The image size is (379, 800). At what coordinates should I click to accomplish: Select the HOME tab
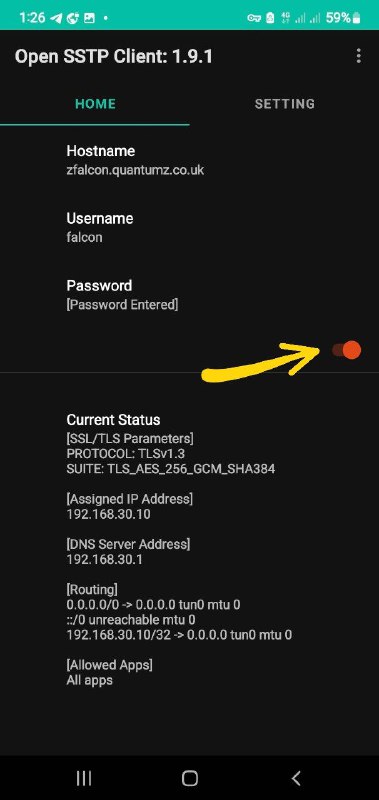[x=95, y=104]
